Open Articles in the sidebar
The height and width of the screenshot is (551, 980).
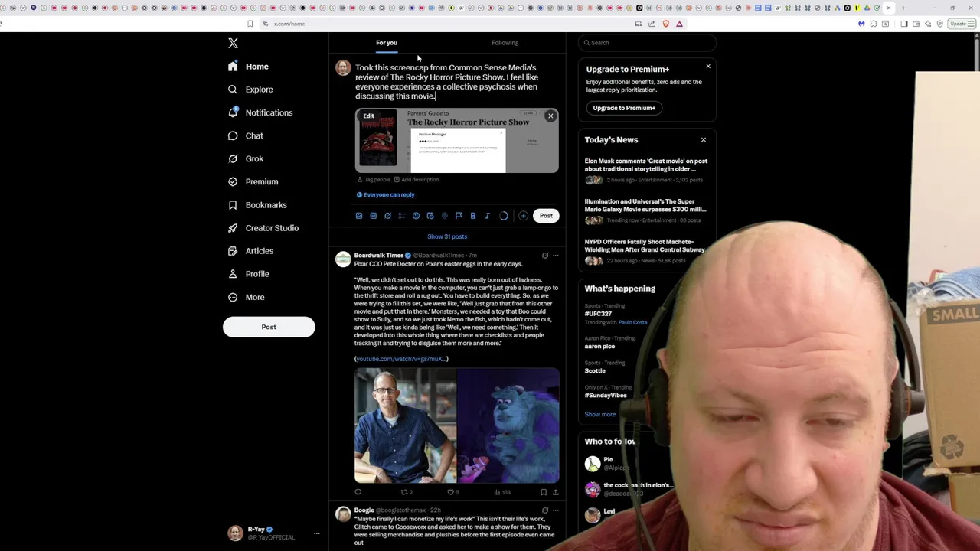pos(251,251)
